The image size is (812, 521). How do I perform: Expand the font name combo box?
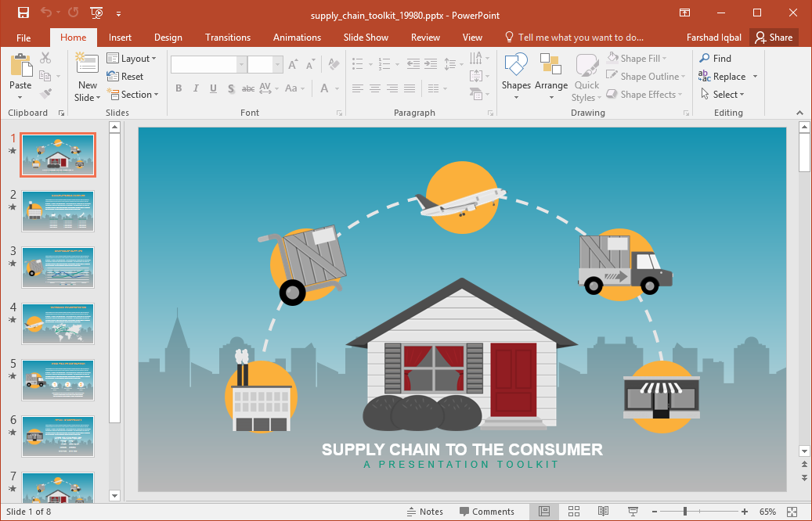[242, 65]
